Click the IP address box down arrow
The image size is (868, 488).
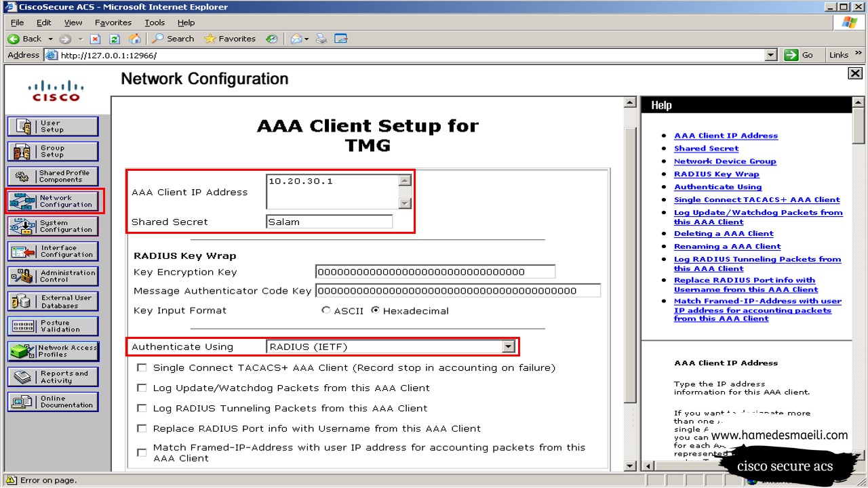tap(405, 203)
